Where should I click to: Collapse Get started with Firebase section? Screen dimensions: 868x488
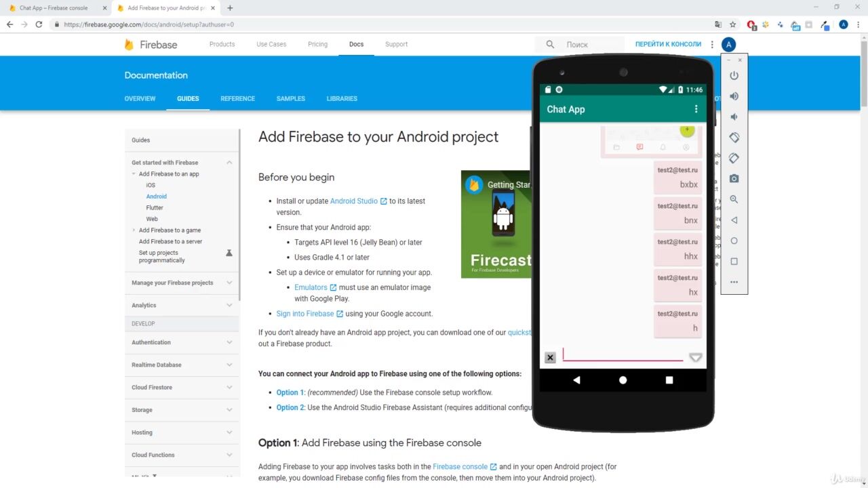click(x=229, y=163)
